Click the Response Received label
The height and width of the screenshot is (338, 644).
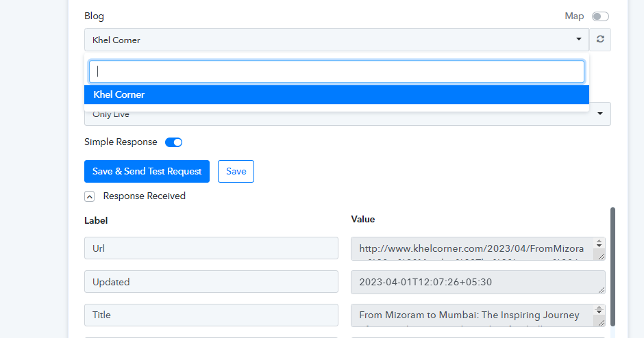tap(144, 196)
